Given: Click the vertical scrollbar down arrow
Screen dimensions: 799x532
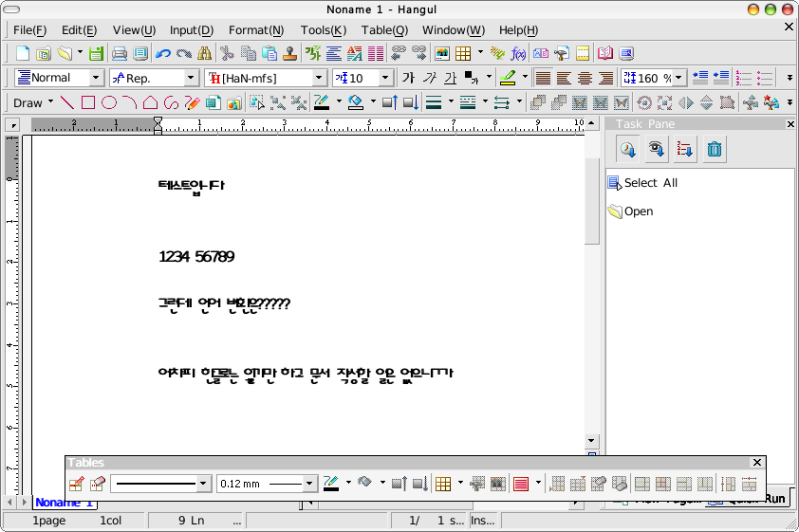Looking at the screenshot, I should 591,440.
